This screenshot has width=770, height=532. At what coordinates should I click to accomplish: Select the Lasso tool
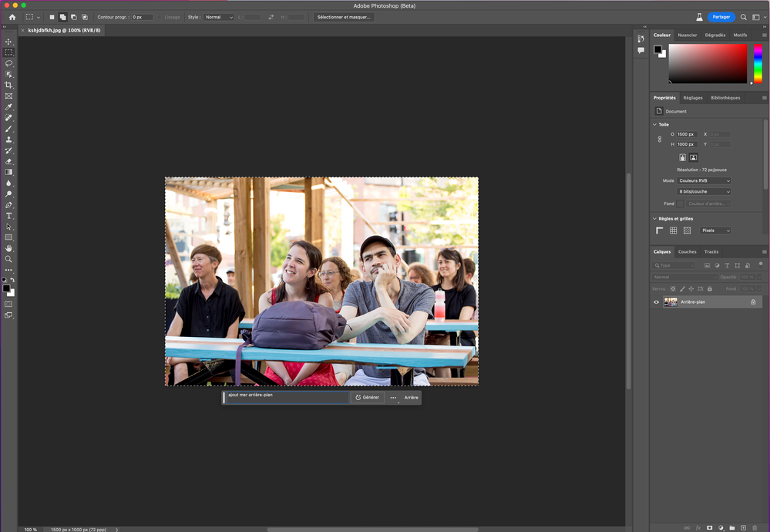point(8,63)
